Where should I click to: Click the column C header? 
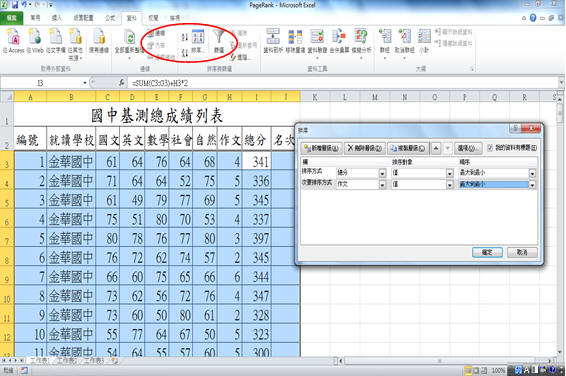(x=108, y=97)
